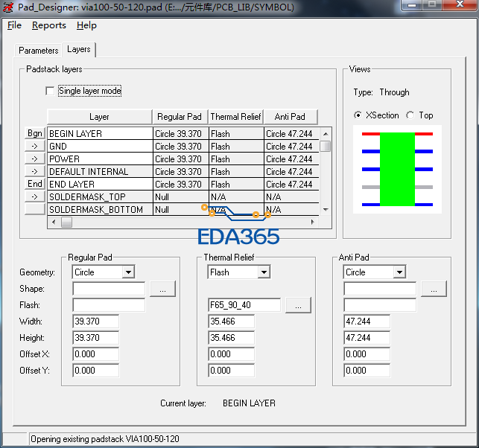Viewport: 479px width, 448px height.
Task: Select the SOLDERMASK_TOP layer cell
Action: (101, 197)
